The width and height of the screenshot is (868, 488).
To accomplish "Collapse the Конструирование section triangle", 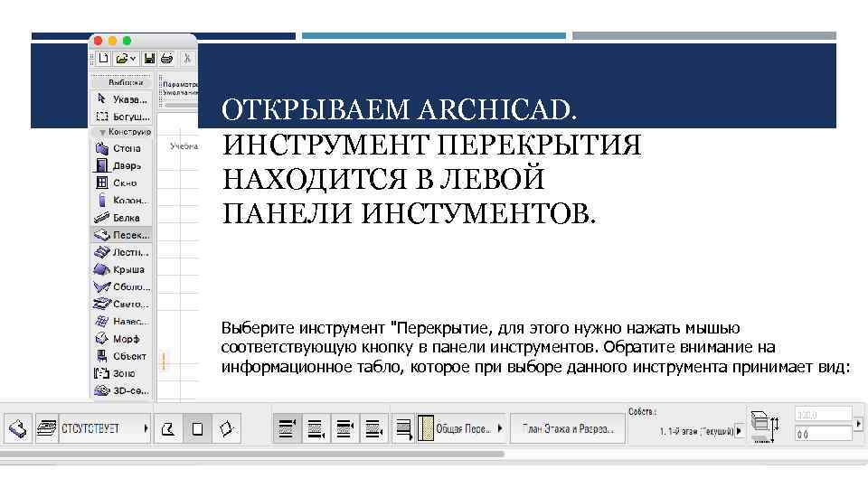I will [x=102, y=132].
